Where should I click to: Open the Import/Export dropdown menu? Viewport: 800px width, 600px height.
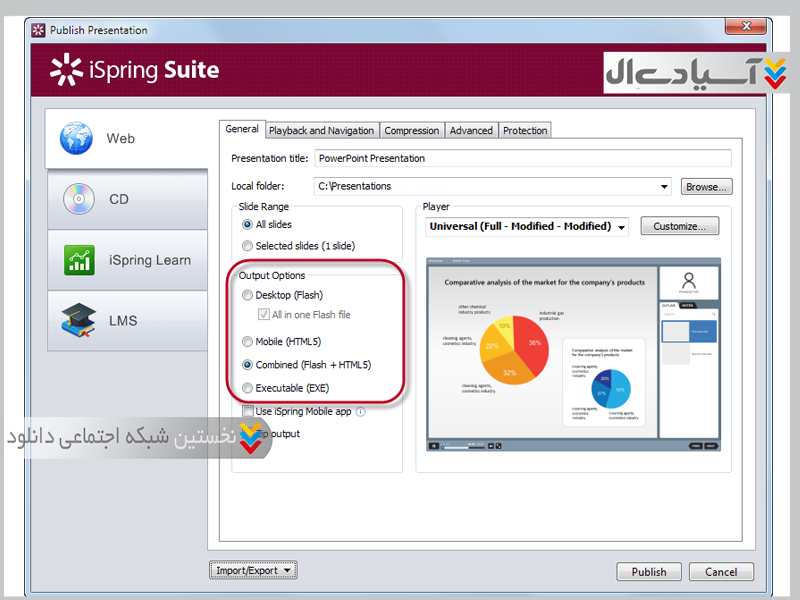[254, 571]
